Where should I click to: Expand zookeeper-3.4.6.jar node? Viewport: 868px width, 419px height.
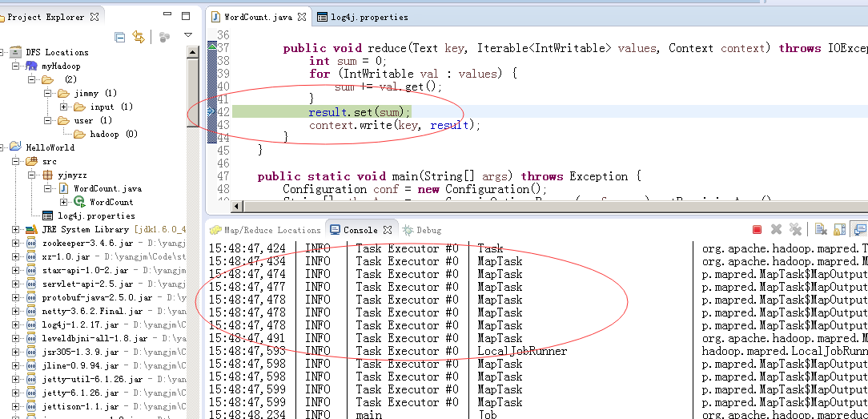point(15,243)
